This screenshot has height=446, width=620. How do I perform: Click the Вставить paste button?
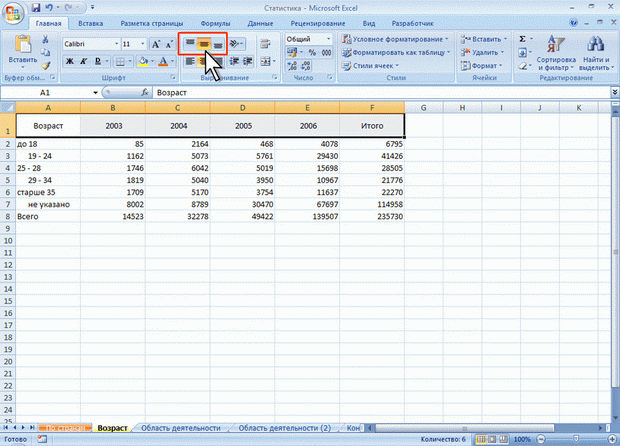click(x=23, y=53)
